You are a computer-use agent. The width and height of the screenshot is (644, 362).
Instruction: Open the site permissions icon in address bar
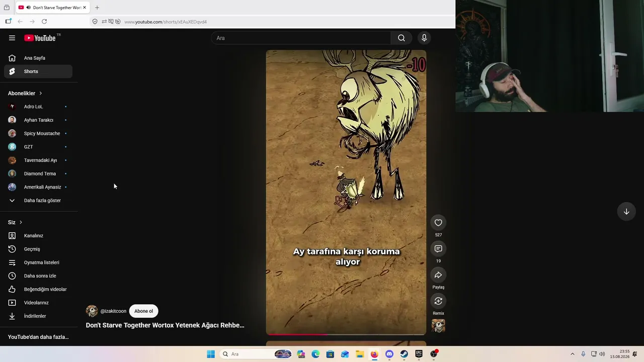104,22
